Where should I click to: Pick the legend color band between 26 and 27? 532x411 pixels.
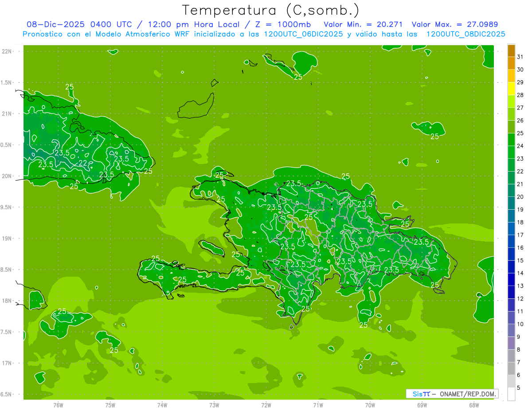coord(511,114)
